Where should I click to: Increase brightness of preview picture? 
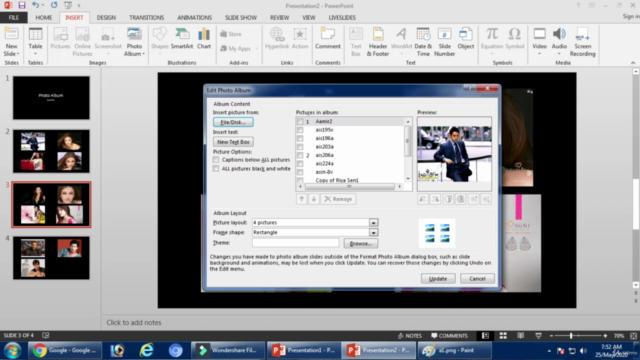point(473,199)
